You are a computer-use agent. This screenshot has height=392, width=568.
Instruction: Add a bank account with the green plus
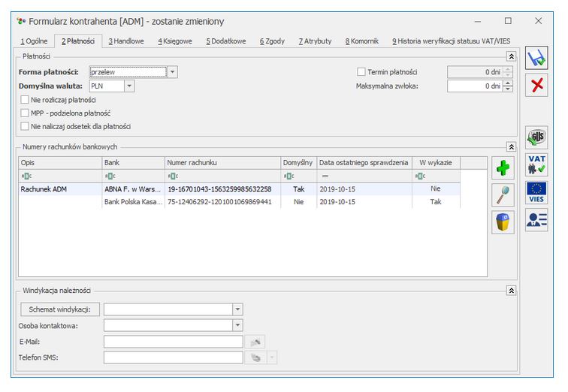point(503,168)
